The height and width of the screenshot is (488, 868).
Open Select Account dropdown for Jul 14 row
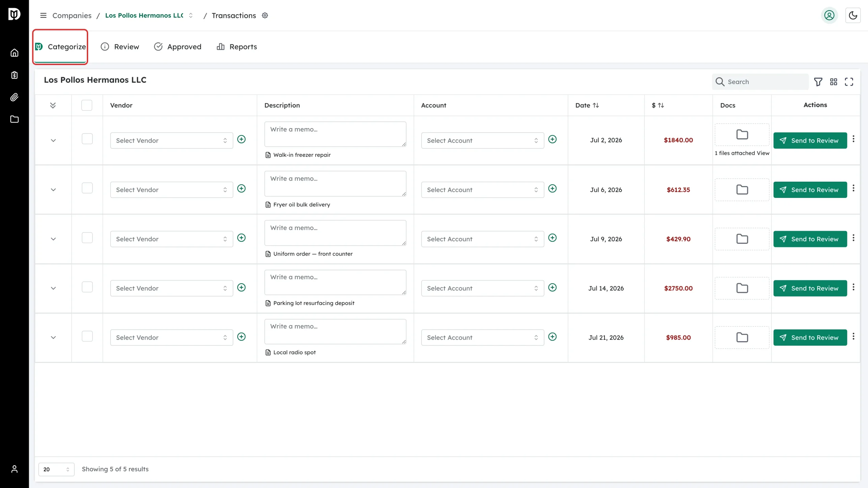482,288
